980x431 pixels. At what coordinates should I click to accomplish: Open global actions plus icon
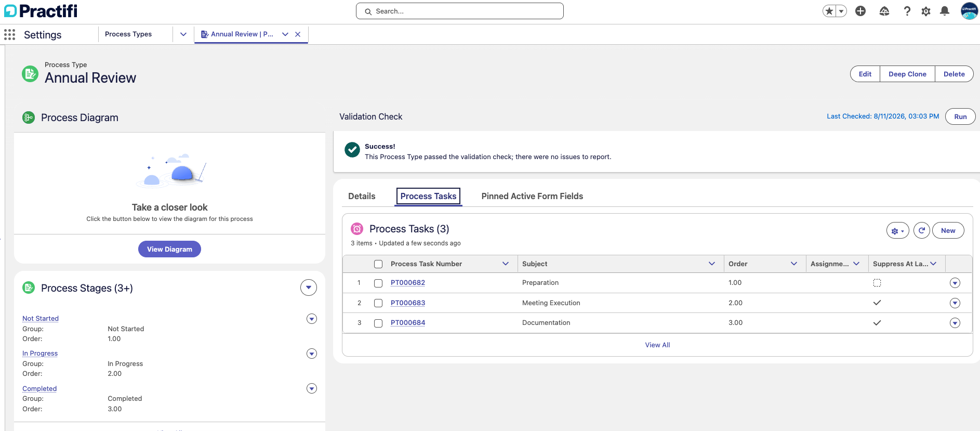coord(860,11)
